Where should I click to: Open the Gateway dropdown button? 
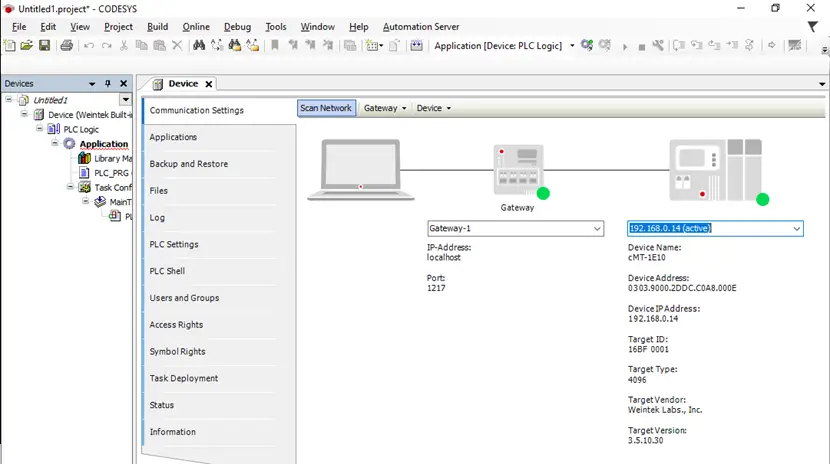[385, 108]
